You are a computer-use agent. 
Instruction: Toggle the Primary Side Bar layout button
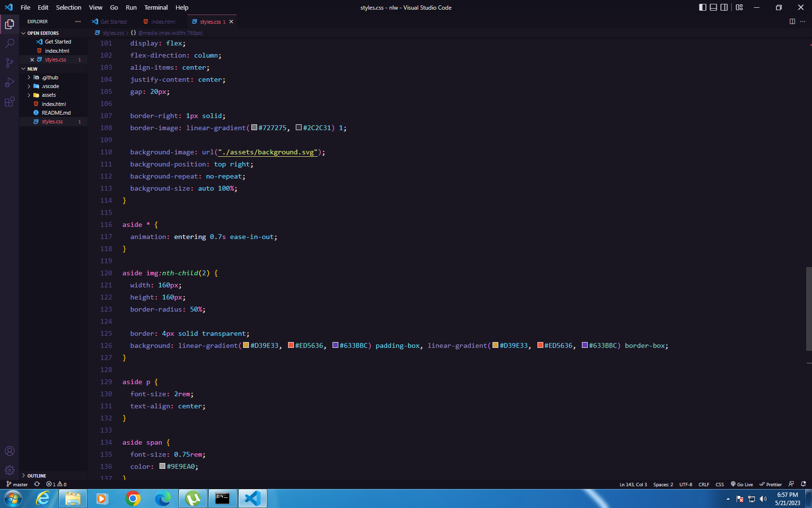click(703, 7)
